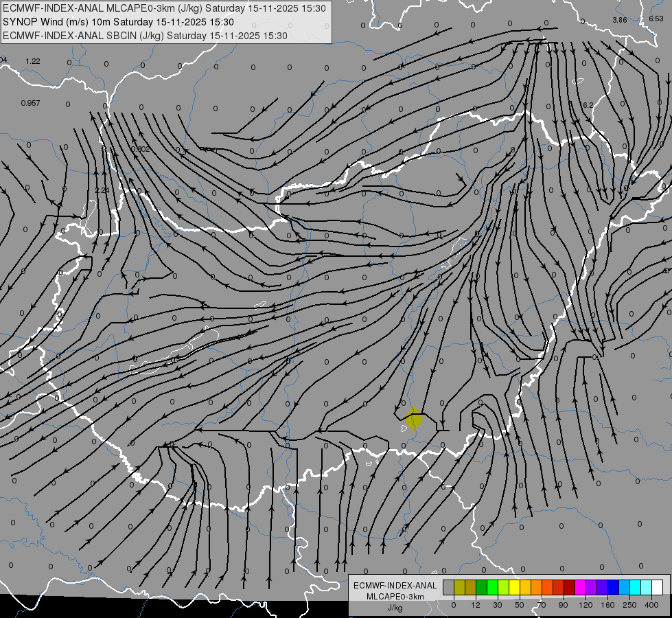Click the pale cyan legend swatch
The image size is (672, 618).
[x=647, y=587]
